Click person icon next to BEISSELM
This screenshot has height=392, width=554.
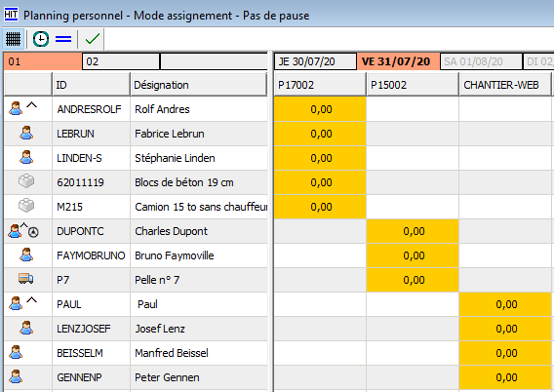16,352
